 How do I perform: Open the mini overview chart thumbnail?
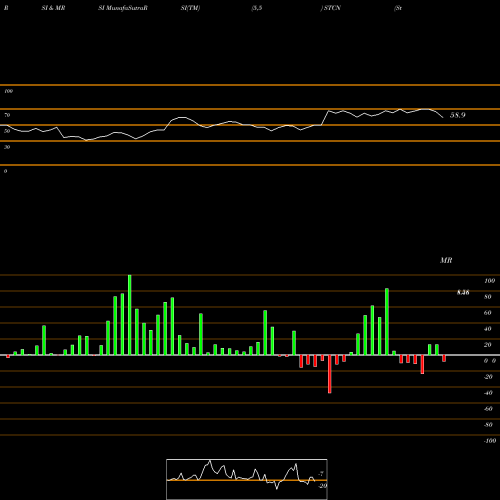[x=247, y=479]
